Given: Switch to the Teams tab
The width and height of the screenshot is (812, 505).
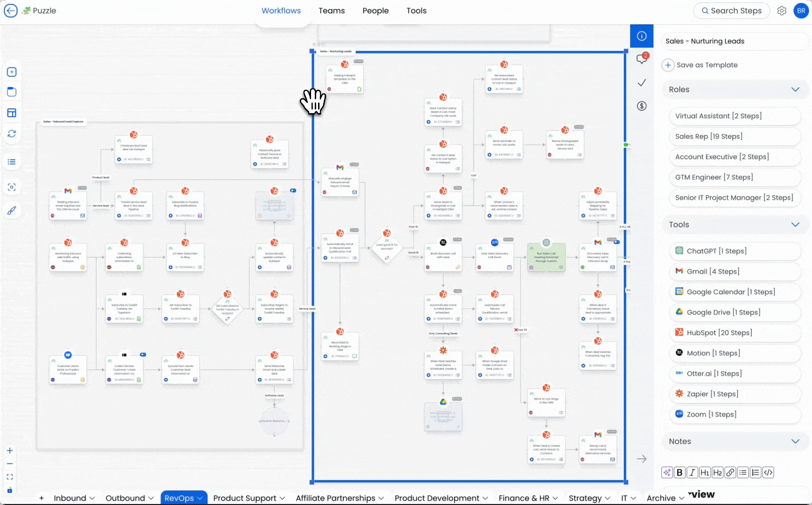Looking at the screenshot, I should point(332,10).
